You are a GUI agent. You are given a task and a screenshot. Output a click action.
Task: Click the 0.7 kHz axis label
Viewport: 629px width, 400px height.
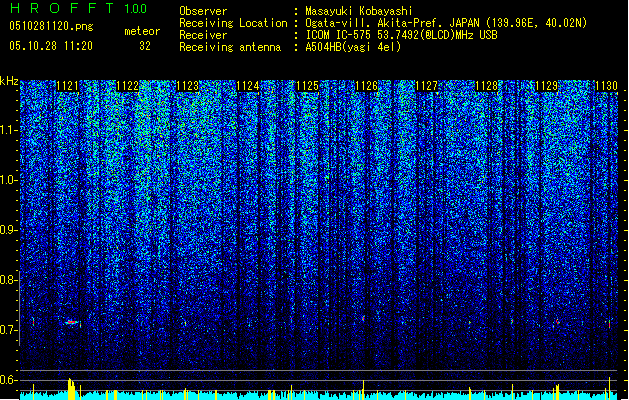coord(8,330)
